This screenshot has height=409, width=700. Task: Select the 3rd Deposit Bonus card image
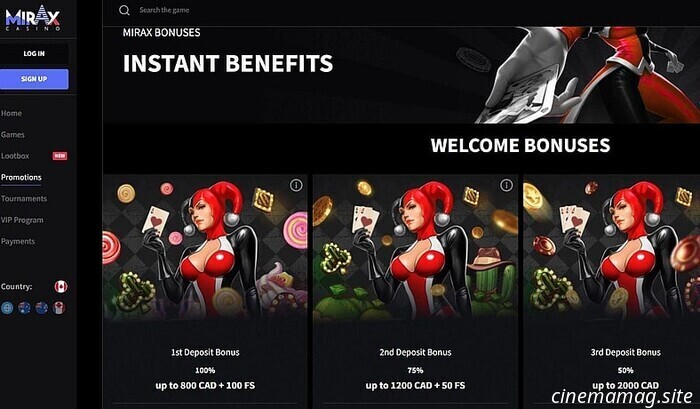(612, 248)
